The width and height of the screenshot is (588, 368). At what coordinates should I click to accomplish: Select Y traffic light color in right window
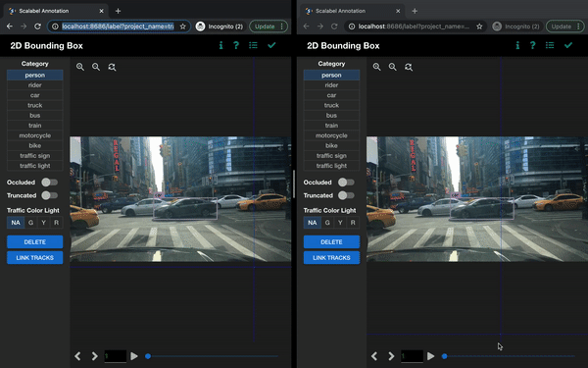pyautogui.click(x=340, y=223)
